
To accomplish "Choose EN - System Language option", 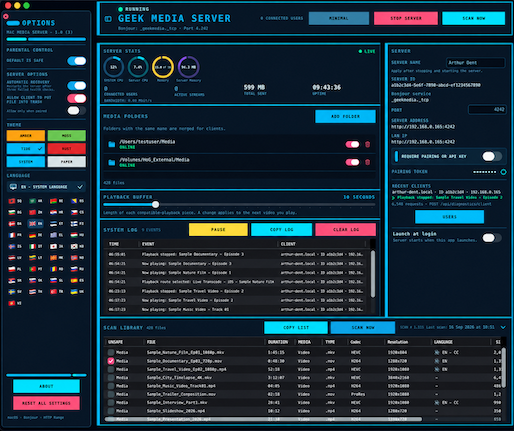I will [x=46, y=187].
